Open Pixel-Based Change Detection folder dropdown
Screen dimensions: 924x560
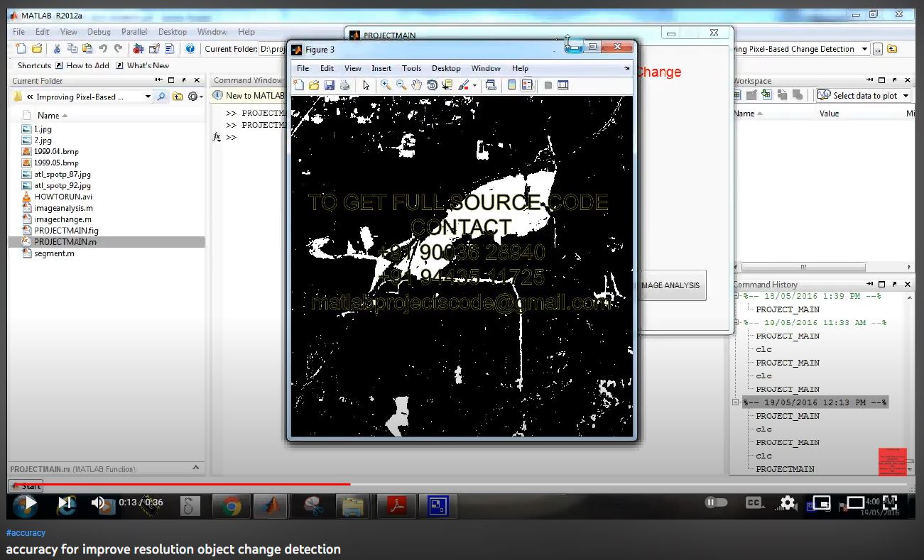click(x=864, y=49)
